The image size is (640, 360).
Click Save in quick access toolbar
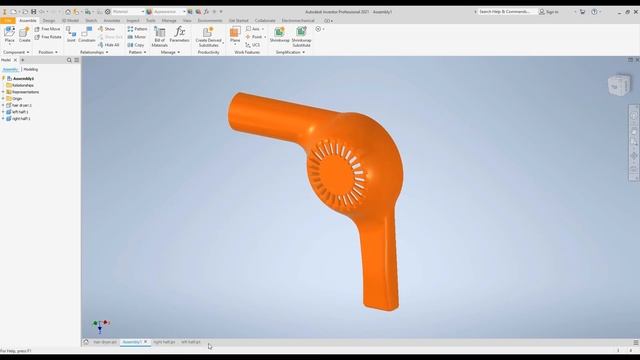[x=33, y=12]
